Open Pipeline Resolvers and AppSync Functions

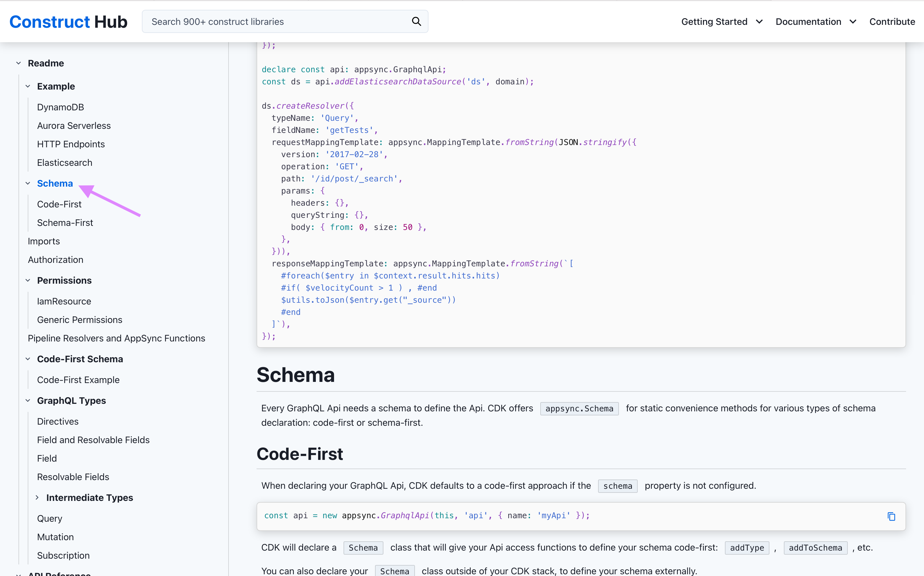[117, 338]
